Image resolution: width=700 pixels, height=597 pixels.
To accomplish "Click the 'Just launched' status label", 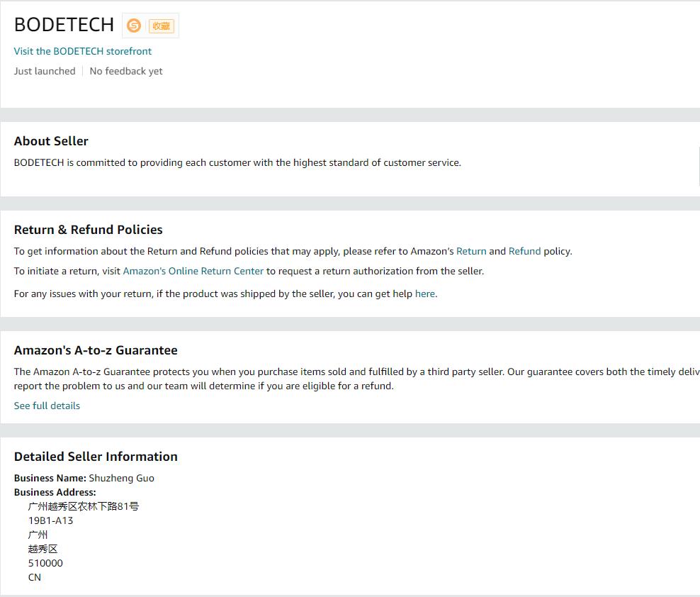I will coord(44,71).
